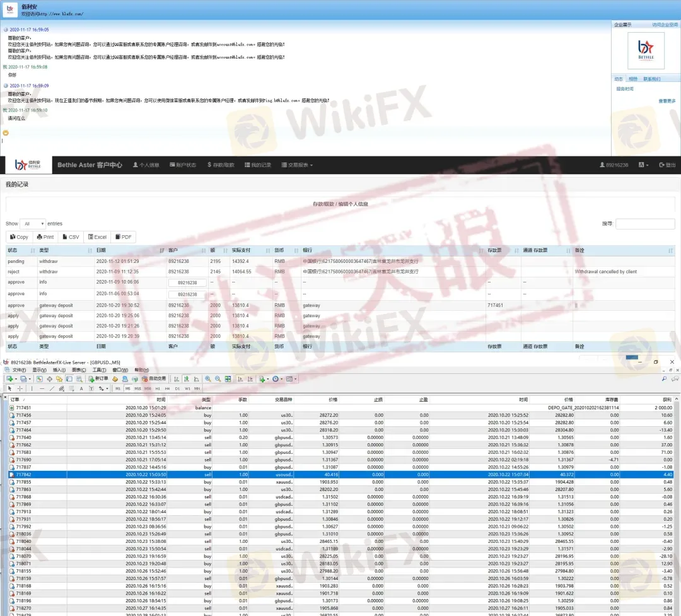
Task: Click the zoom out magnifier icon
Action: click(218, 379)
